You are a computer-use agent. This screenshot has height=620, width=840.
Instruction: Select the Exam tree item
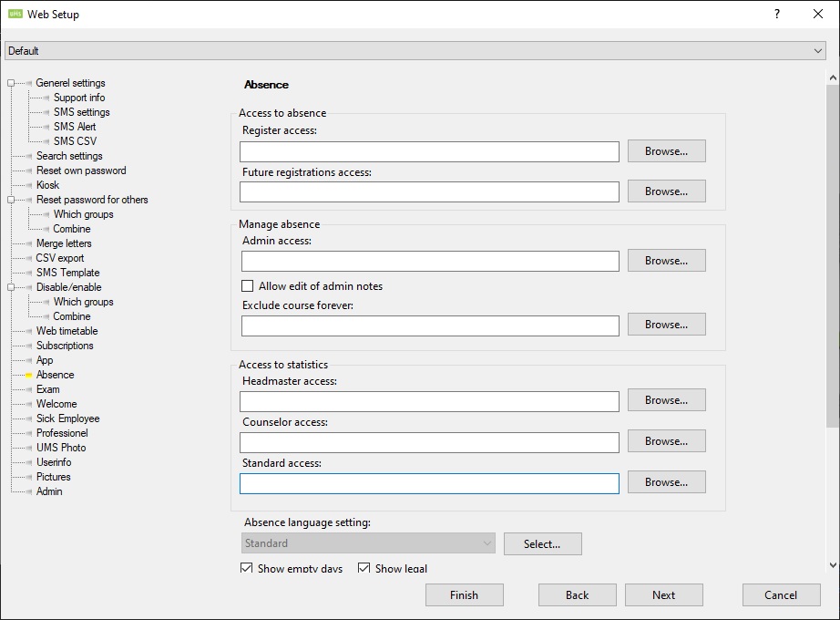click(x=47, y=389)
